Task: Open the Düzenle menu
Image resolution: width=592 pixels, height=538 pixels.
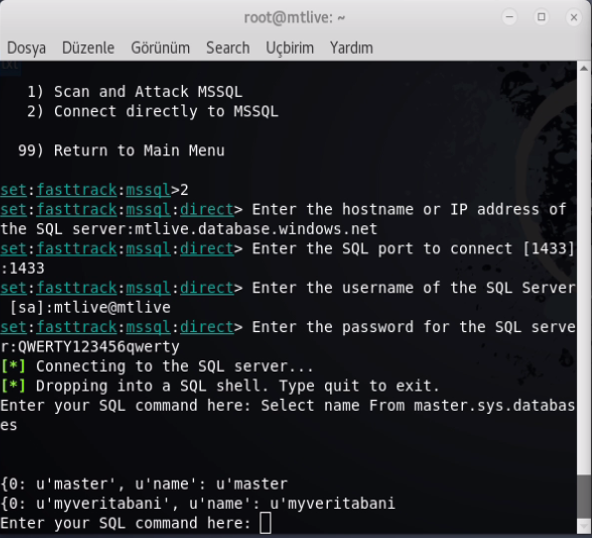Action: [x=88, y=48]
